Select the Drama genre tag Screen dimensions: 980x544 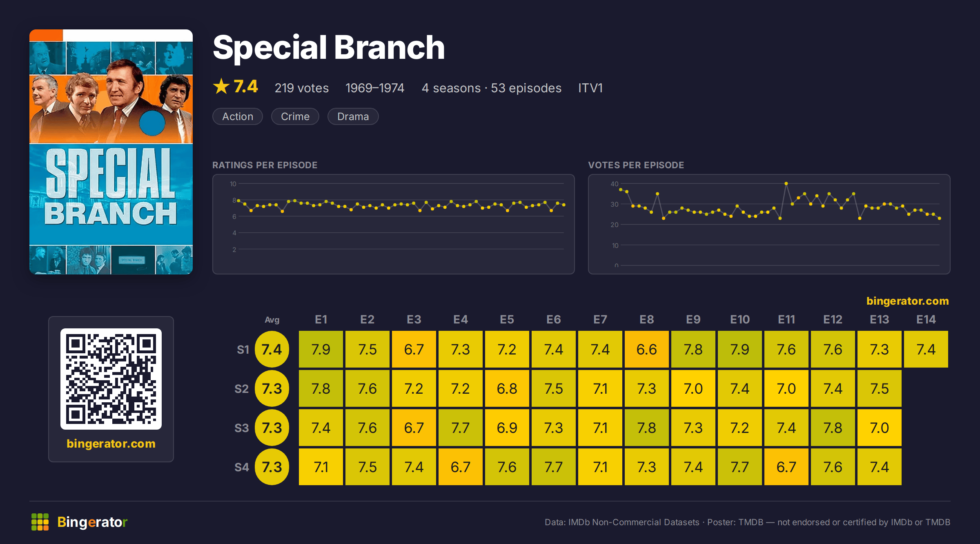353,116
